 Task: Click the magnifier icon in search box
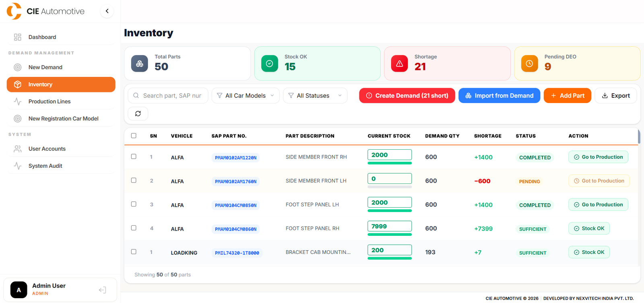point(136,95)
